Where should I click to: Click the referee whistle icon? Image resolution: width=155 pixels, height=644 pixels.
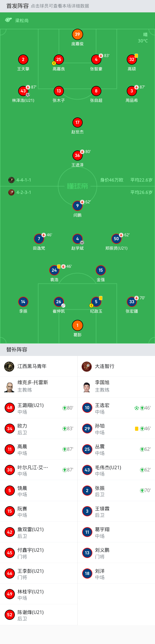click(x=8, y=20)
